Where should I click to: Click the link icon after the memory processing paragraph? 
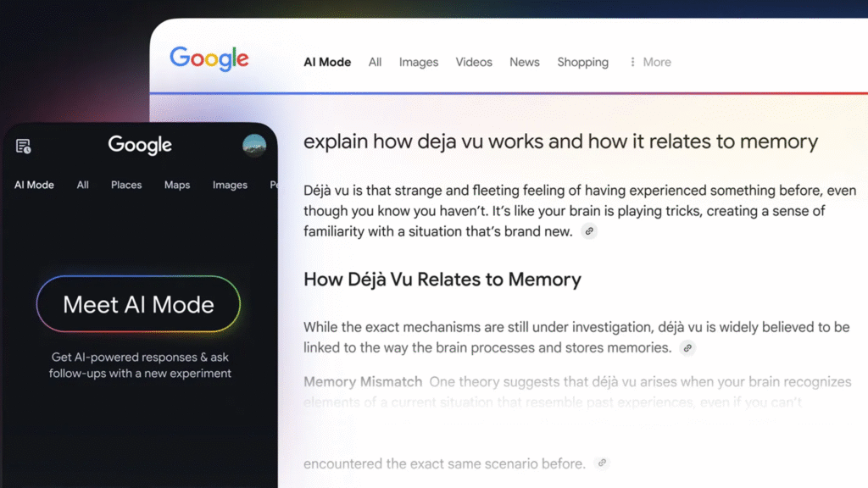click(687, 348)
